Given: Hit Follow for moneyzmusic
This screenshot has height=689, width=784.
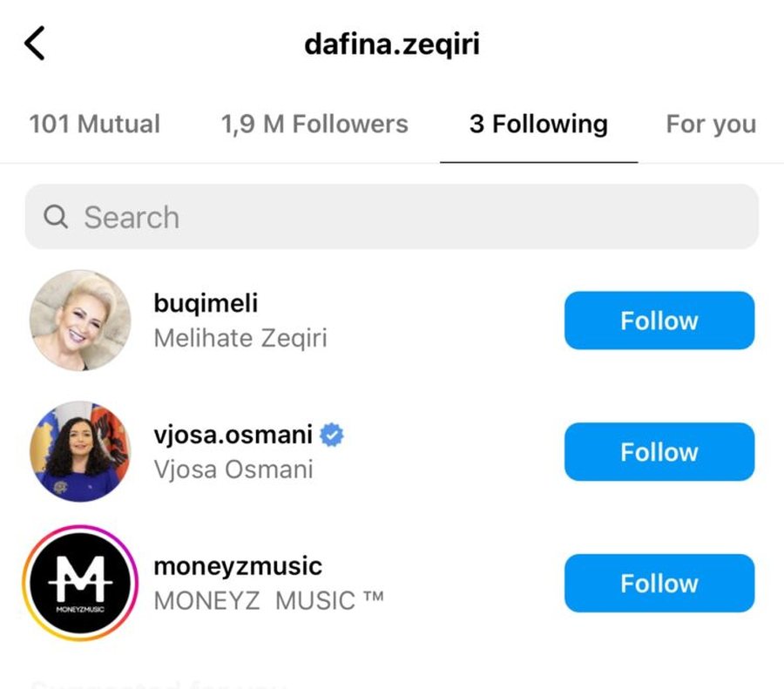Looking at the screenshot, I should (x=659, y=583).
